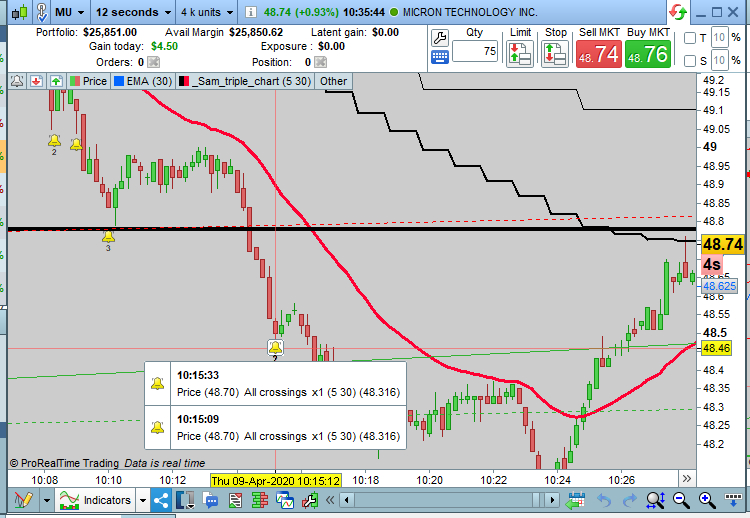750x518 pixels.
Task: Select the 10:15:33 alert entry
Action: tap(276, 384)
